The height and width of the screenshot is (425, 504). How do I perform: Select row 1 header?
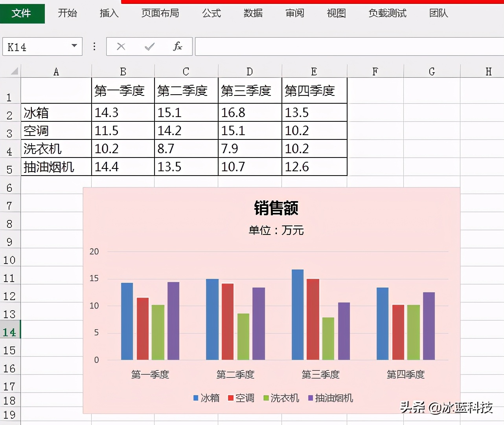point(10,91)
